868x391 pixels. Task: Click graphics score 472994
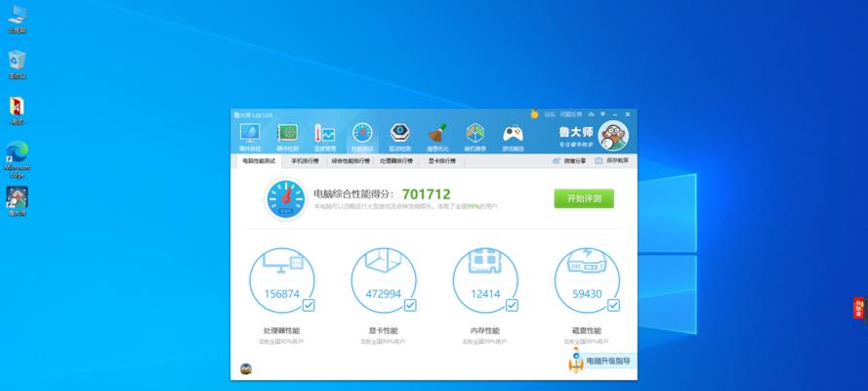click(384, 294)
